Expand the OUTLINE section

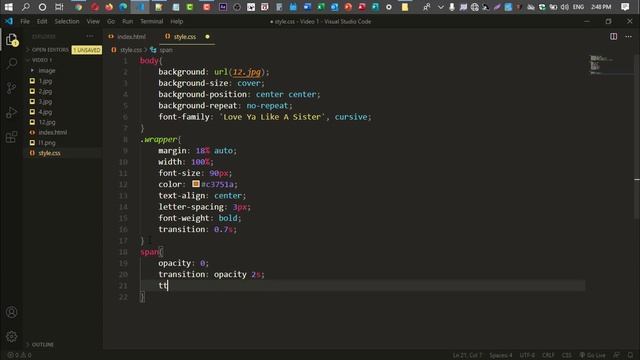pyautogui.click(x=42, y=344)
